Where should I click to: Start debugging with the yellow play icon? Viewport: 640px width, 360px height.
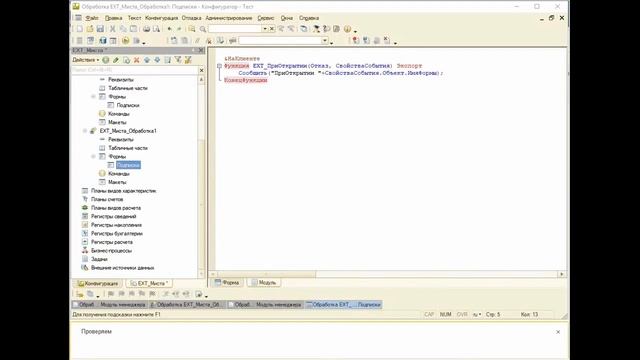coord(125,40)
